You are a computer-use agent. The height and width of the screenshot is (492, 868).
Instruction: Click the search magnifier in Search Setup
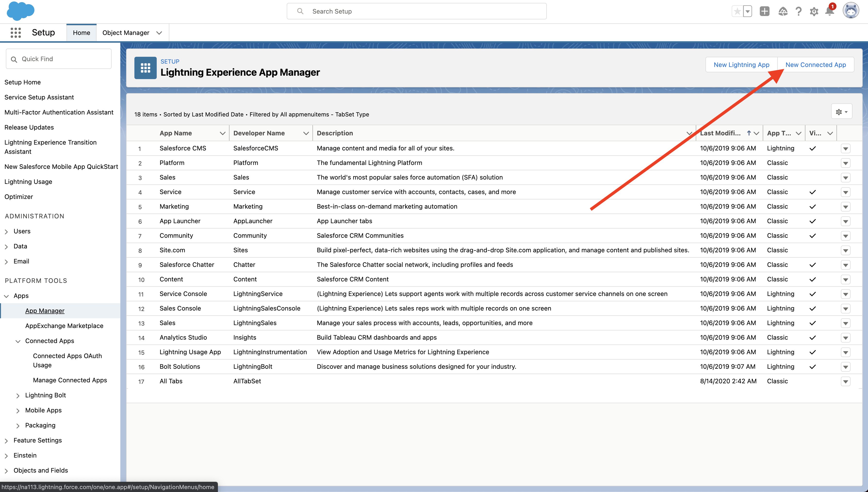[300, 11]
